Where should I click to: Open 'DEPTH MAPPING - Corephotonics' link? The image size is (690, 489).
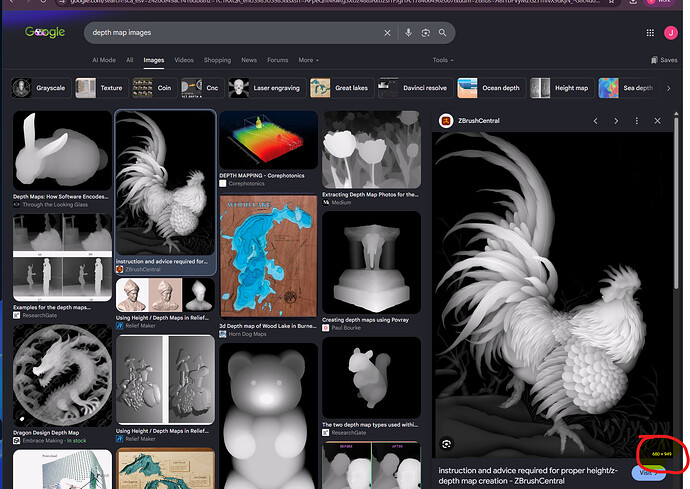tap(262, 175)
